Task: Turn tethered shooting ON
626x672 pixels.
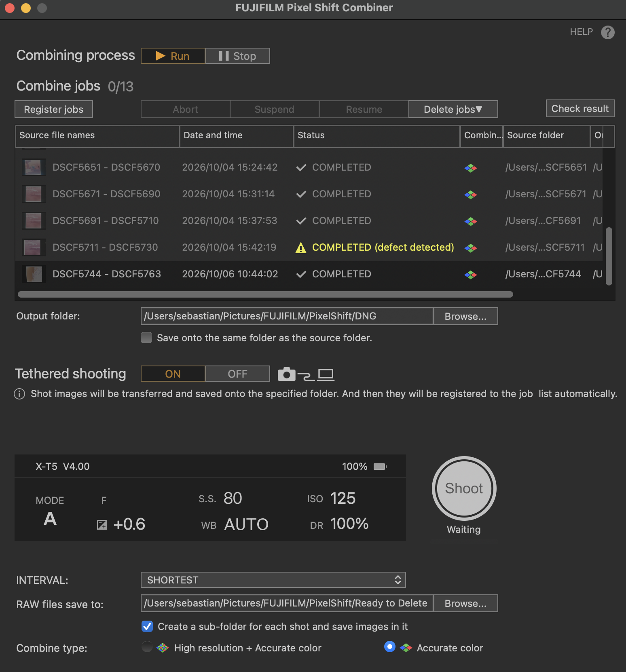Action: point(173,374)
